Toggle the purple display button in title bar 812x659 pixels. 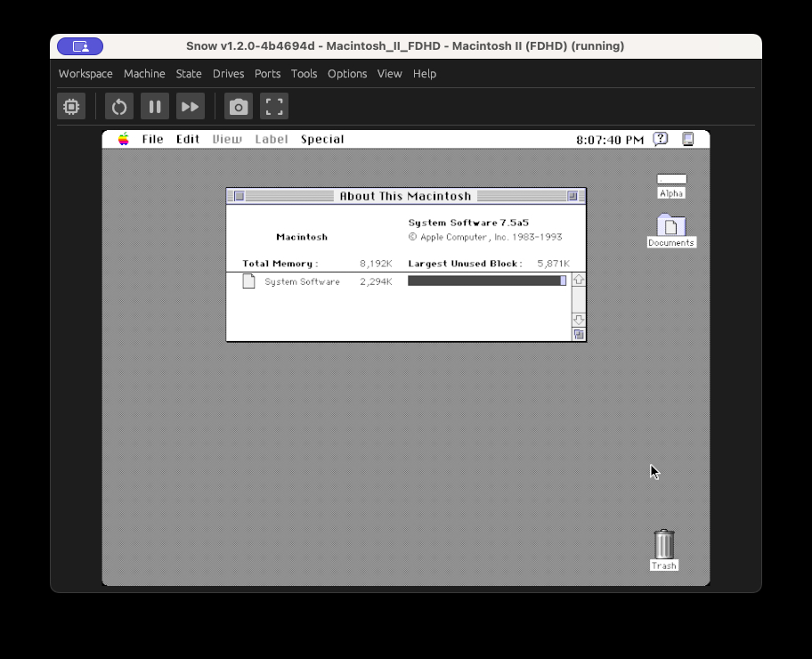80,46
